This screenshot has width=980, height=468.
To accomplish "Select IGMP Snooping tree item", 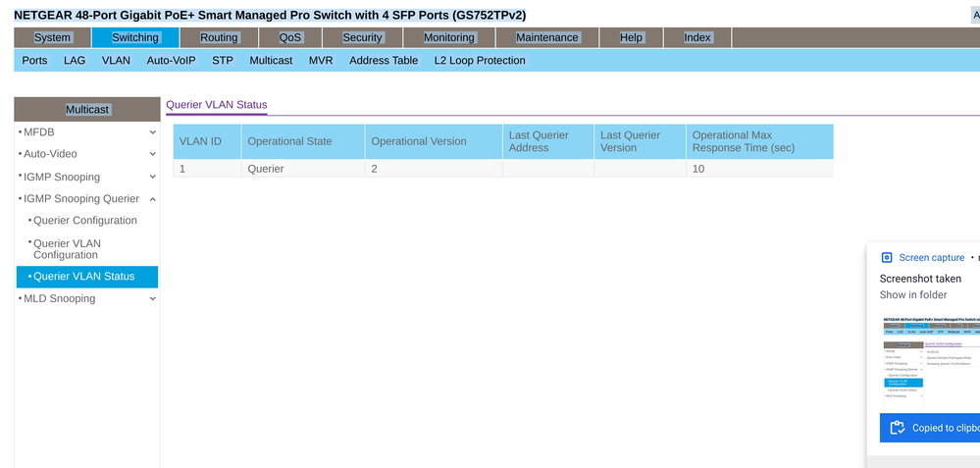I will point(62,177).
